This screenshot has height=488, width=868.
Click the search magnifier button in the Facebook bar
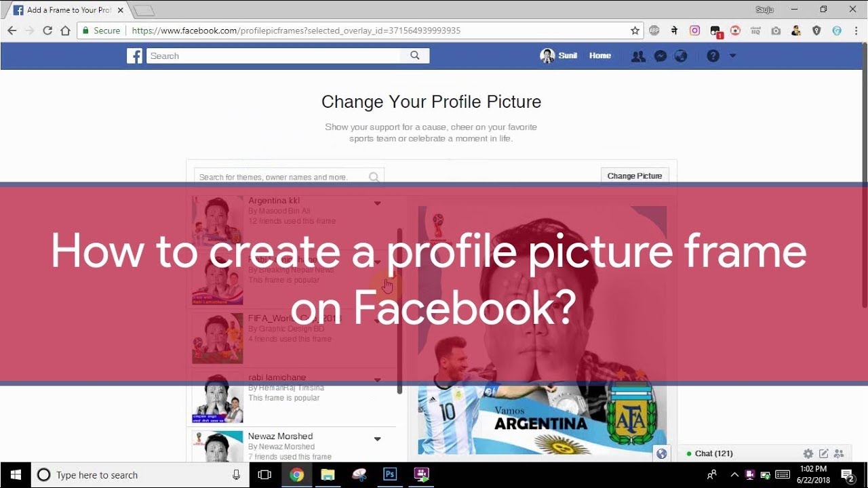click(x=415, y=56)
